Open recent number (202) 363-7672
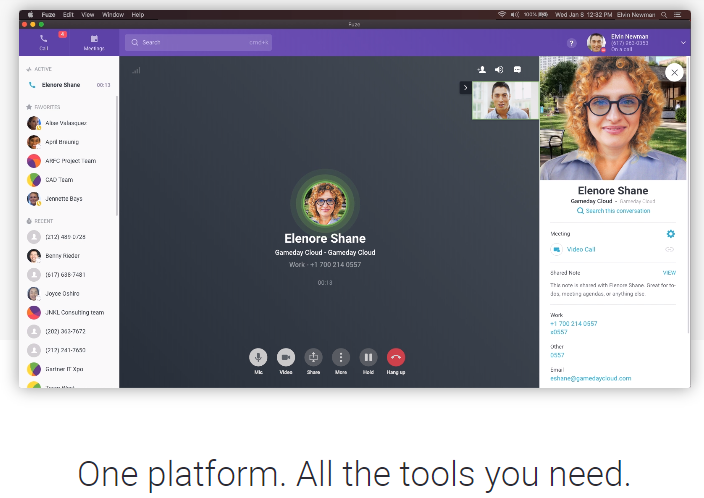The image size is (704, 498). (69, 331)
